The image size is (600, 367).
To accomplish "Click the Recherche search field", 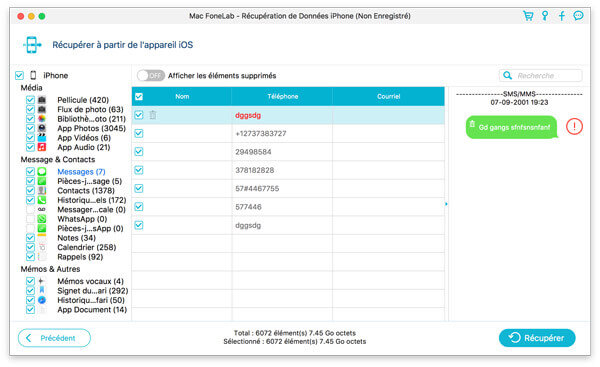I will coord(541,75).
